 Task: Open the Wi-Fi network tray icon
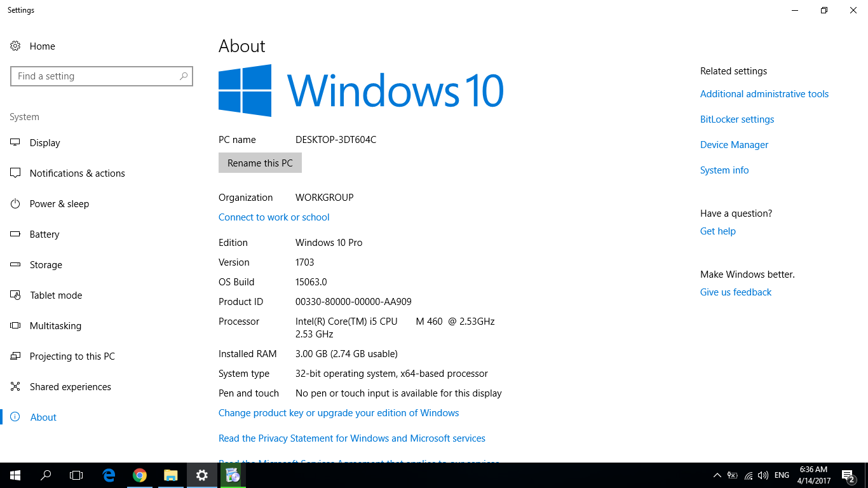[x=749, y=475]
